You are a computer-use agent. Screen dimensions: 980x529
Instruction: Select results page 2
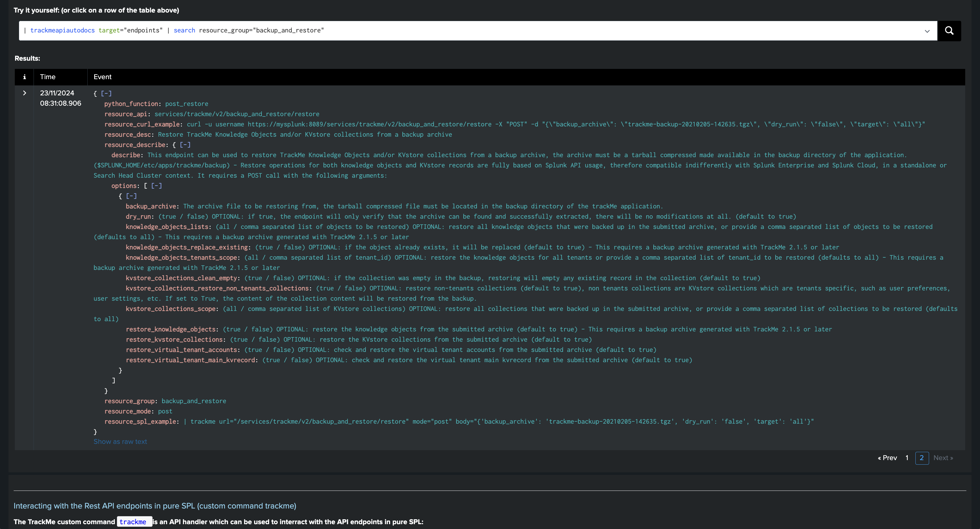(x=922, y=458)
